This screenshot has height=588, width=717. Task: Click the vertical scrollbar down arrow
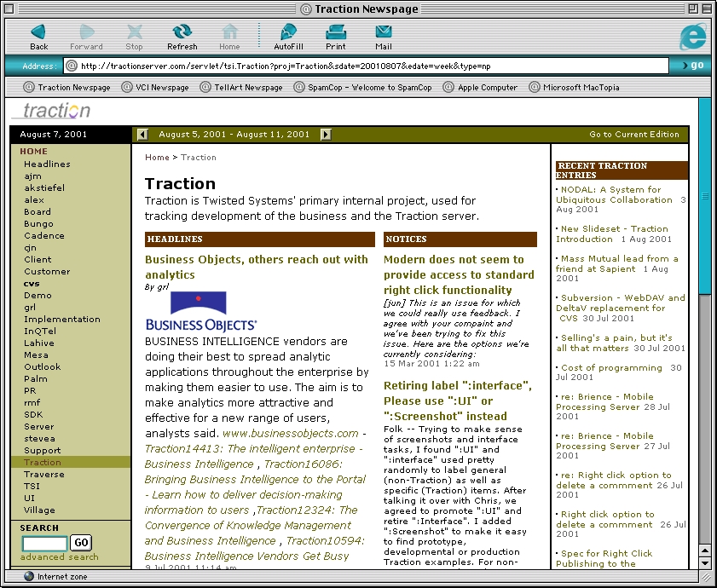tap(705, 562)
